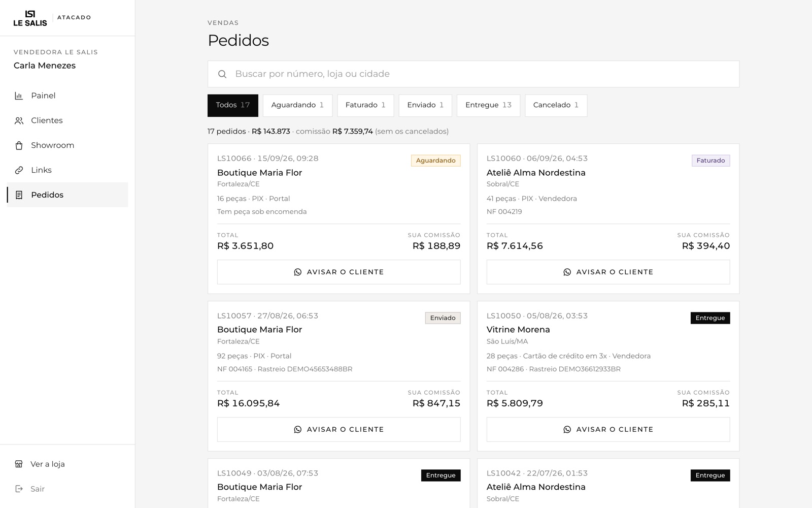Click Tem peça sob encomenda note

coord(262,212)
